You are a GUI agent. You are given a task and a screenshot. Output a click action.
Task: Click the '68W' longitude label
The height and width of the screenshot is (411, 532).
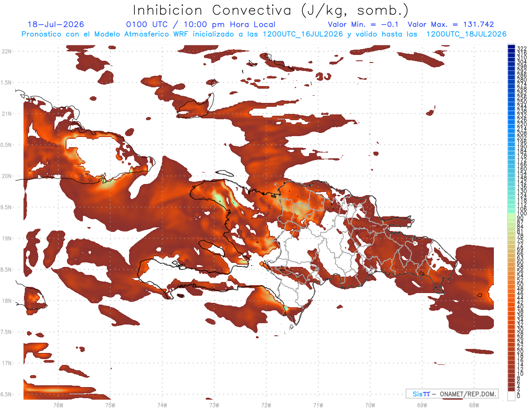click(474, 404)
